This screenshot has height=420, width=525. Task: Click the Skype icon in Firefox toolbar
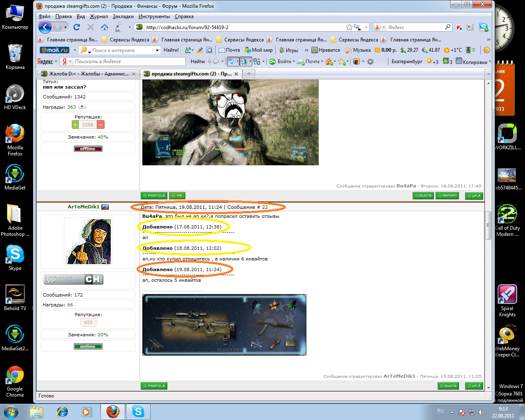point(484,27)
